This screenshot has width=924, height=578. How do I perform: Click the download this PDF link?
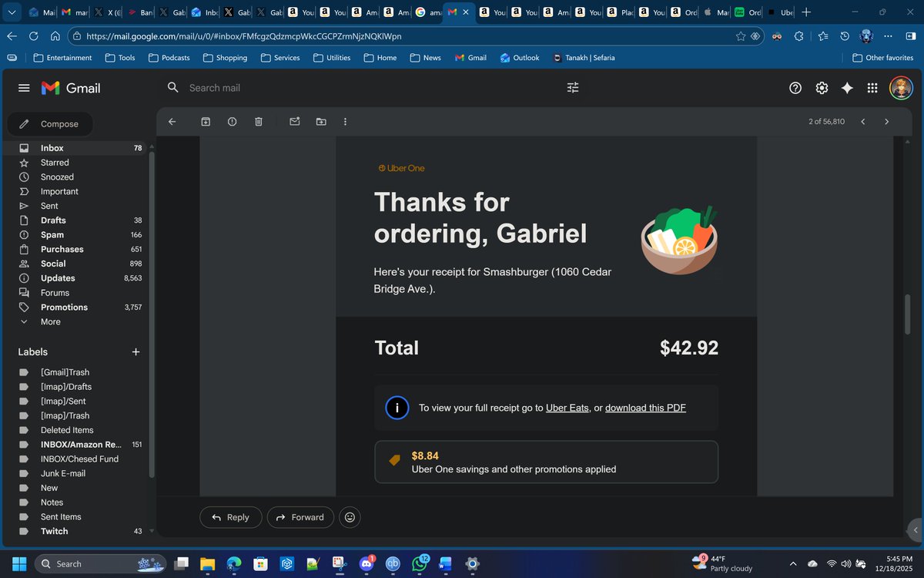pyautogui.click(x=645, y=408)
